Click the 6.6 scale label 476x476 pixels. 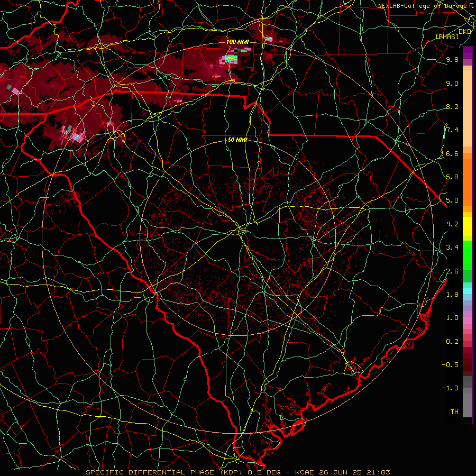(x=452, y=153)
